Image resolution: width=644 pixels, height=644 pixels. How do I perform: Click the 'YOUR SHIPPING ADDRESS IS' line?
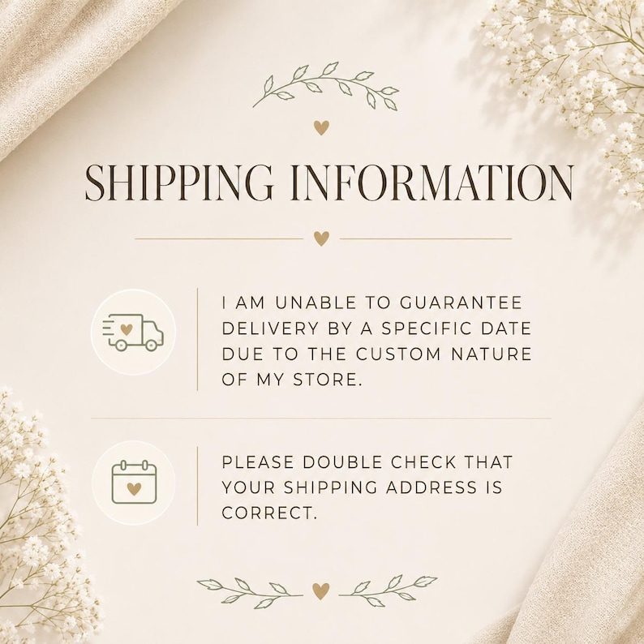pyautogui.click(x=362, y=487)
